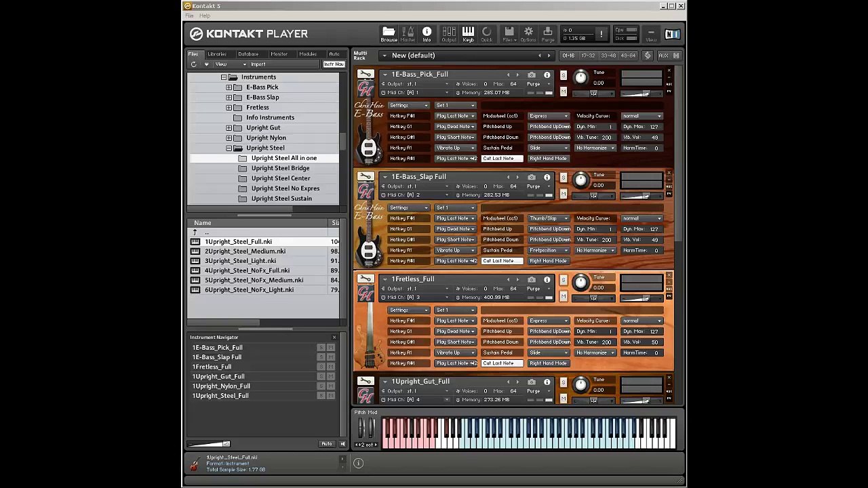Screen dimensions: 868x488
Task: Click snapshot camera icon on 1Fretless_Full
Action: pyautogui.click(x=532, y=279)
